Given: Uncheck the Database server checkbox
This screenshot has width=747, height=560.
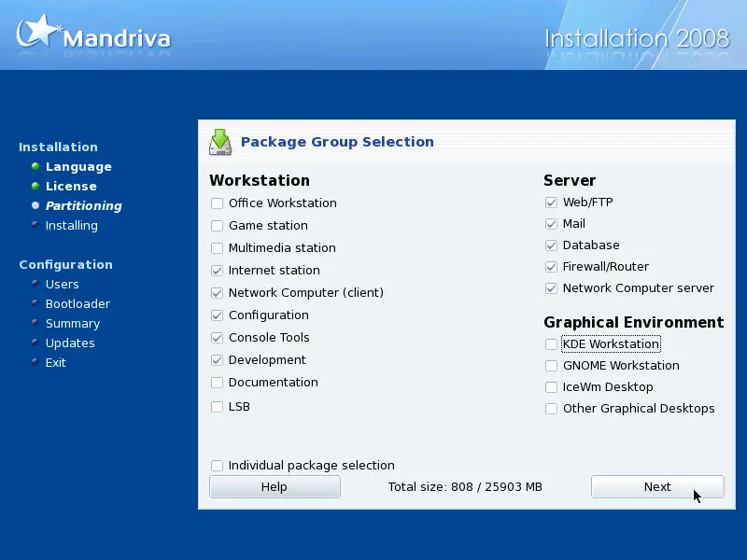Looking at the screenshot, I should pyautogui.click(x=551, y=245).
